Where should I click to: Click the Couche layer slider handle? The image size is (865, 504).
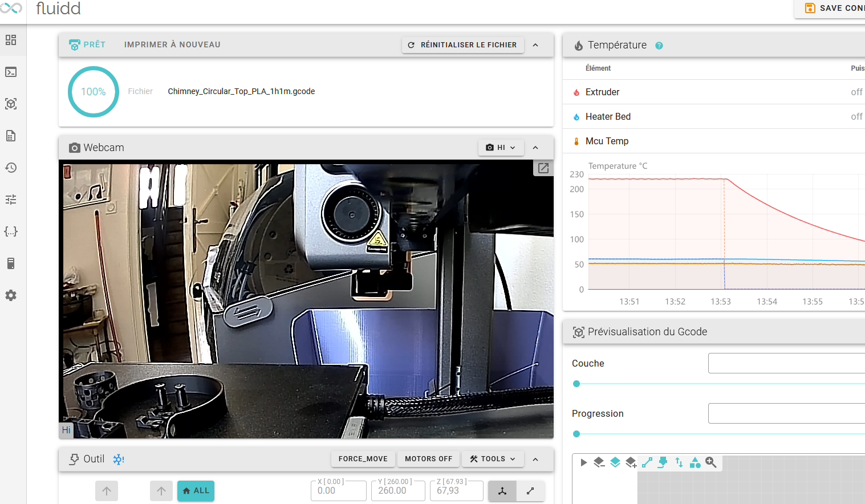tap(576, 384)
